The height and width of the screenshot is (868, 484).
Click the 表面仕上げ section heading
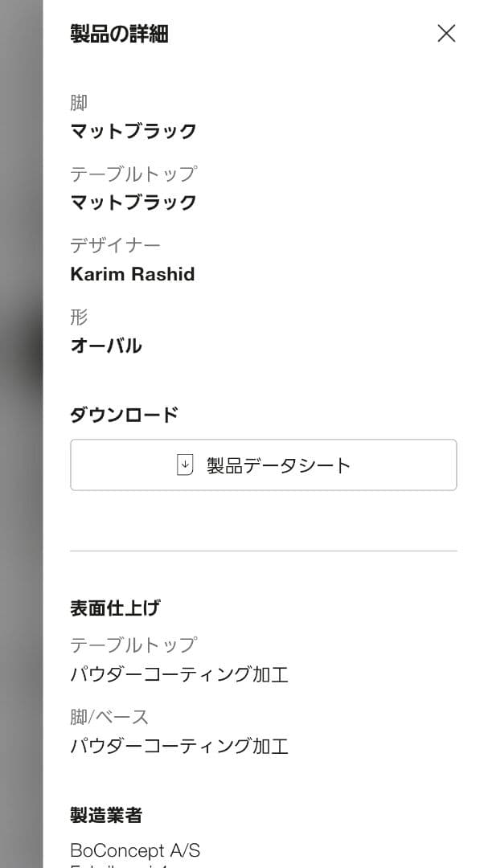(x=115, y=608)
